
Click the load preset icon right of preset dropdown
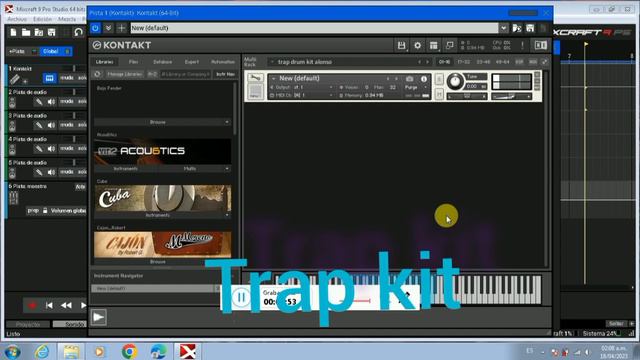(517, 28)
